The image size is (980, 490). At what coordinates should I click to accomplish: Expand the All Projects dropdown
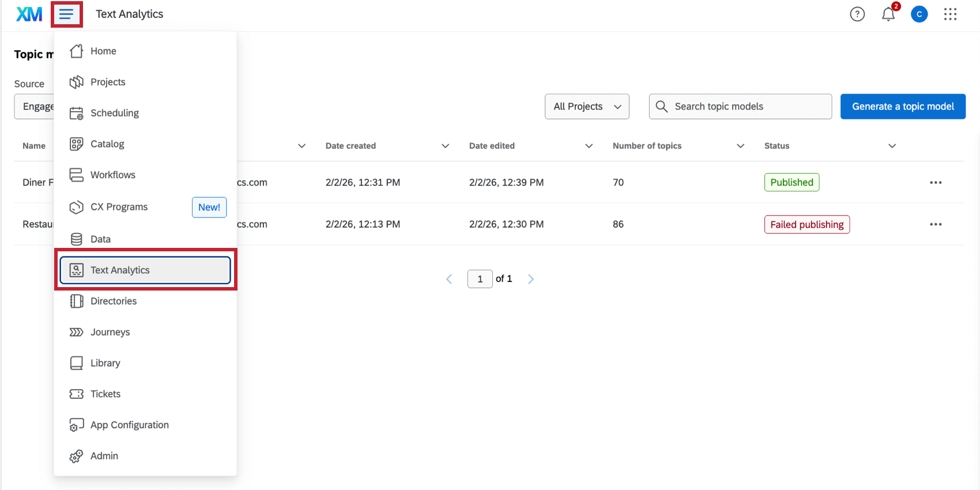[587, 107]
